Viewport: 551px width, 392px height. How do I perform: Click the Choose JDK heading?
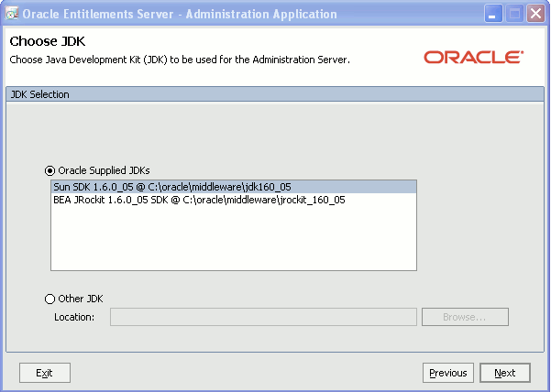click(48, 41)
